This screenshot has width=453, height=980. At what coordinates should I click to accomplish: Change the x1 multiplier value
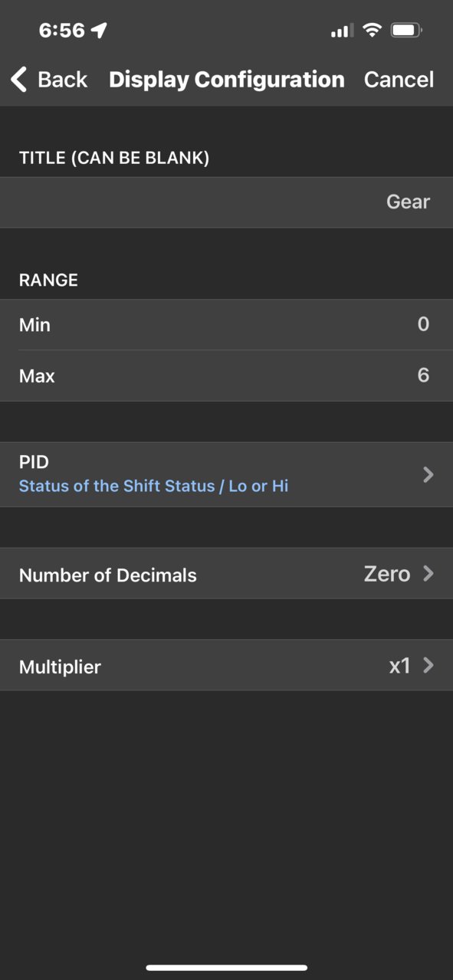pos(400,666)
